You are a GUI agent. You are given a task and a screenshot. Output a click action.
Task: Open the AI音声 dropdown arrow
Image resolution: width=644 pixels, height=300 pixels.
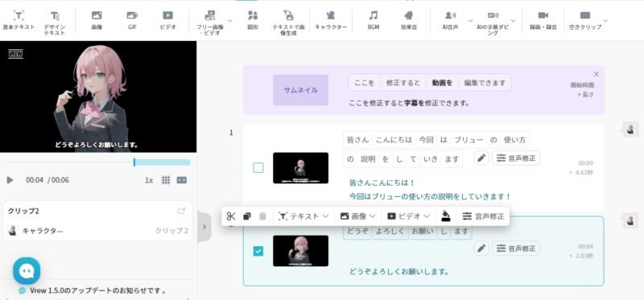pyautogui.click(x=470, y=21)
